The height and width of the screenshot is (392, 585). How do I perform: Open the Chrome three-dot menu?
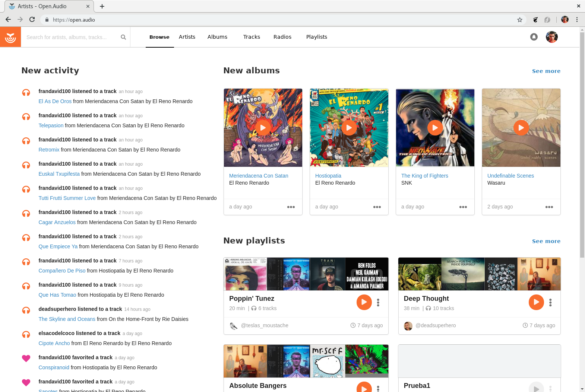pyautogui.click(x=577, y=20)
